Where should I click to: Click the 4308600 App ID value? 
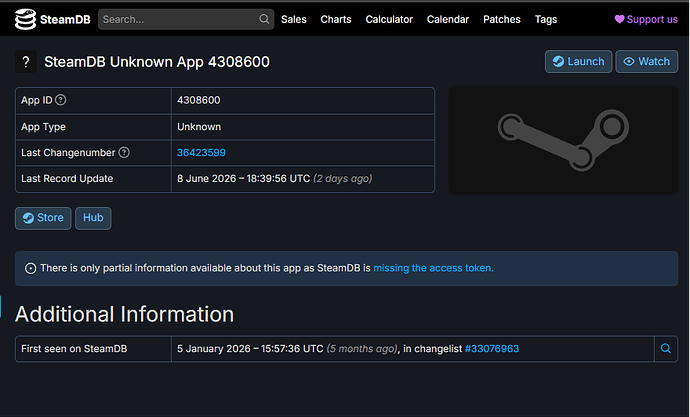pos(198,100)
